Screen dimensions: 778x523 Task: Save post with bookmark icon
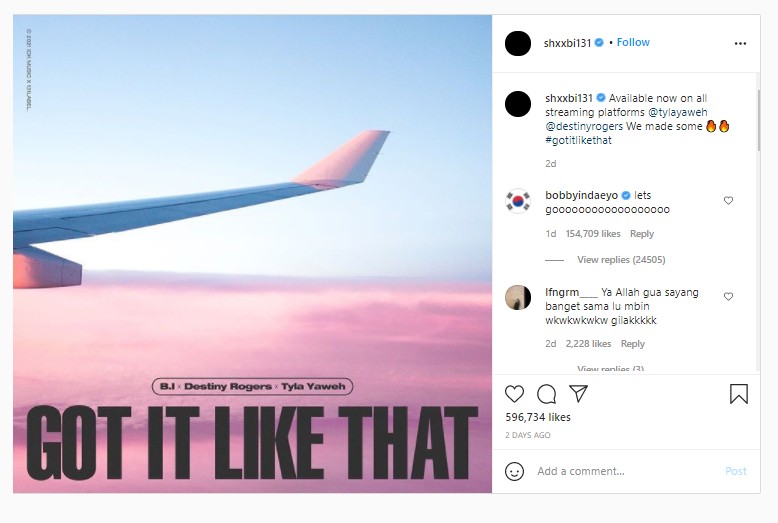(739, 394)
